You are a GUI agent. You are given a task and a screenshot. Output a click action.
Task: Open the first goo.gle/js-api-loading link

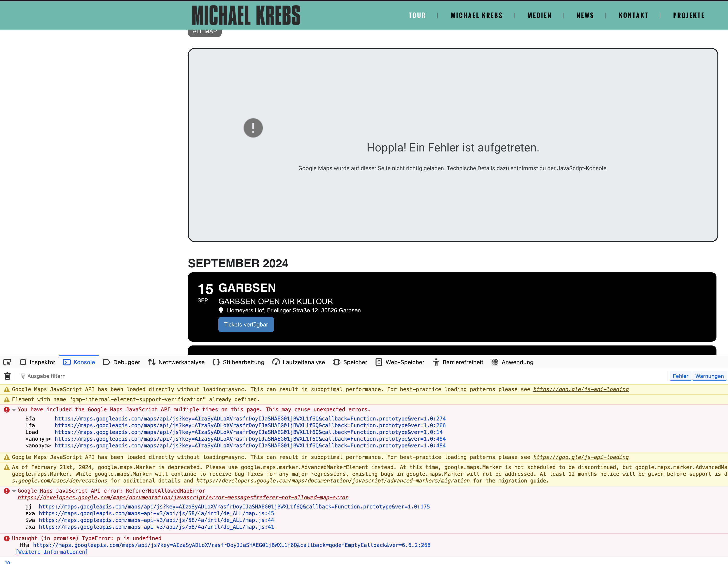[581, 389]
